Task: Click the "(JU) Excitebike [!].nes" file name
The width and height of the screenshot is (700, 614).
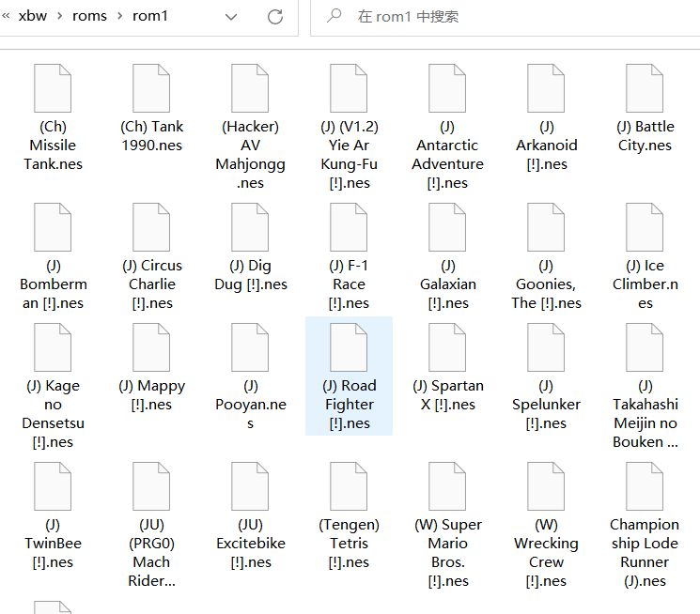Action: tap(251, 544)
